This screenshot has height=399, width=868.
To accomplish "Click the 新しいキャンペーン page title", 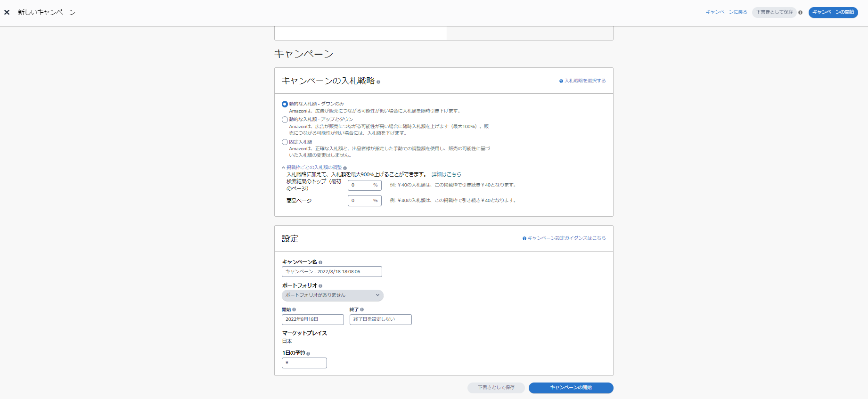I will click(x=47, y=12).
